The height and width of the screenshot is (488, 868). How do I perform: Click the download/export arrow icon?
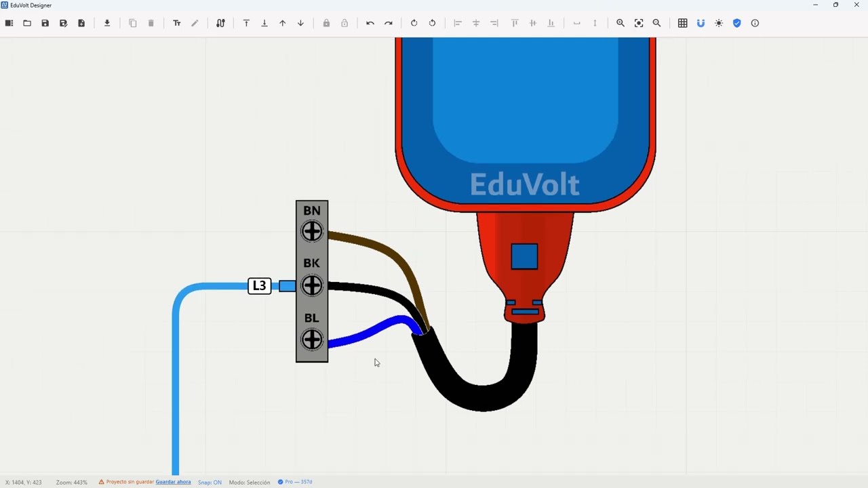pos(107,23)
